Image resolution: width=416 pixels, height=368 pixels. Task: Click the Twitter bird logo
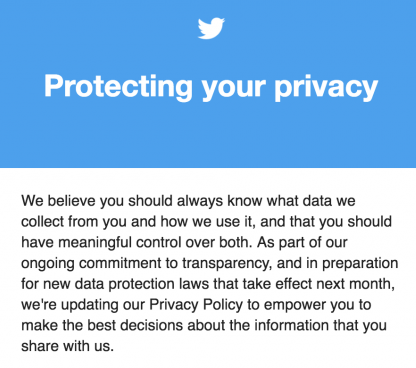(211, 28)
